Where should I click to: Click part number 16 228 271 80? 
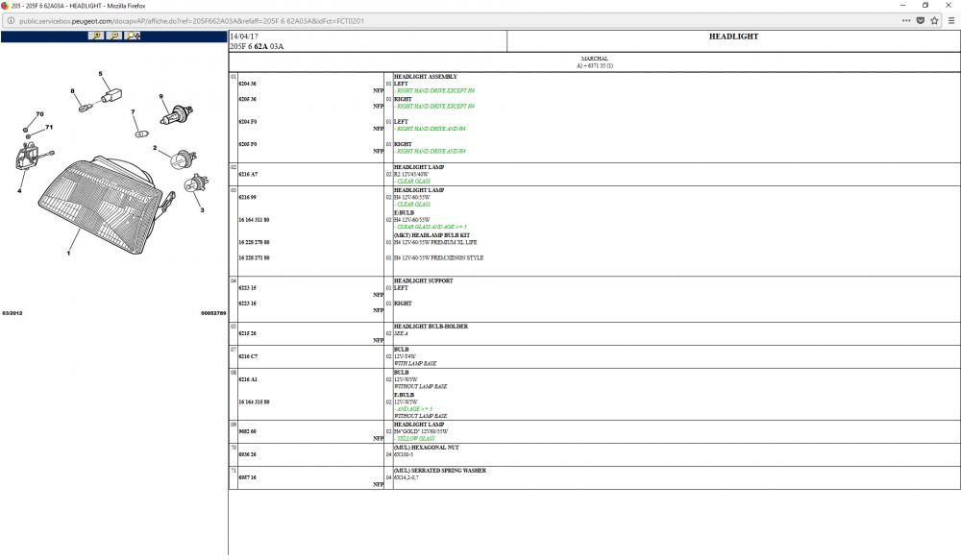(x=255, y=257)
